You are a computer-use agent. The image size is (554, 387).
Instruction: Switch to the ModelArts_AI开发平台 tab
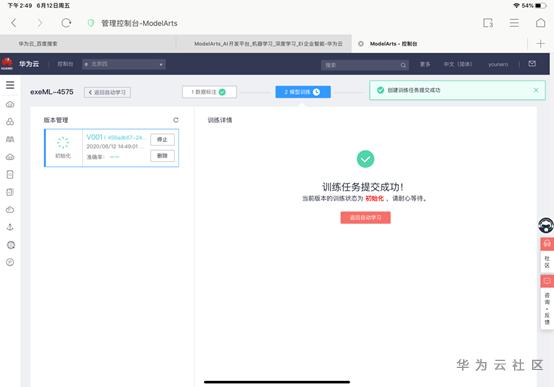268,44
